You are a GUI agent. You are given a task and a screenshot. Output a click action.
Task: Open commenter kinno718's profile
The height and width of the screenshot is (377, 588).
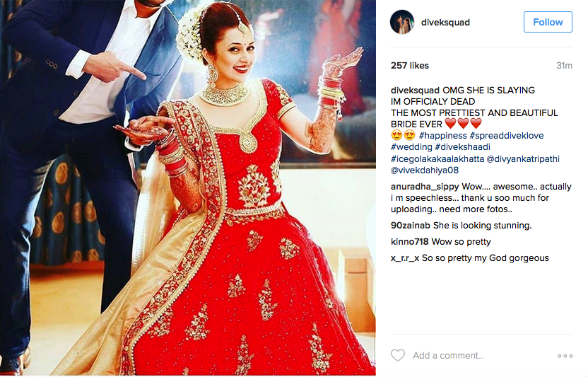click(408, 241)
